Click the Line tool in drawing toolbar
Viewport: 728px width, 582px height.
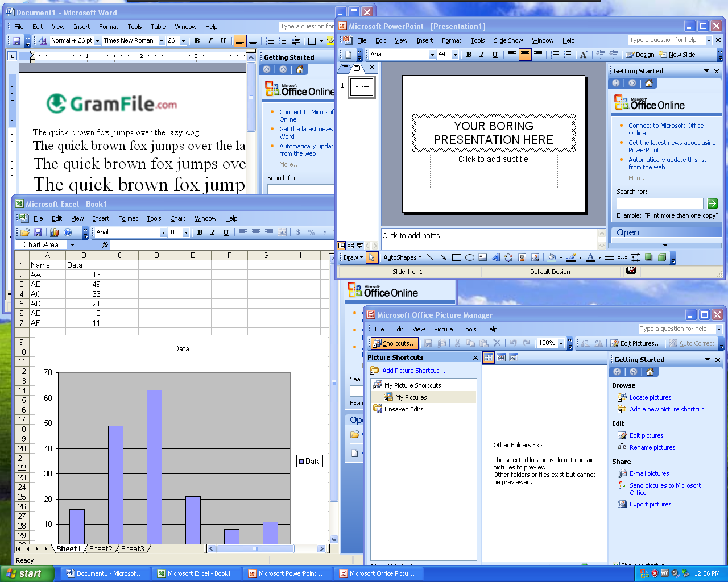tap(431, 257)
